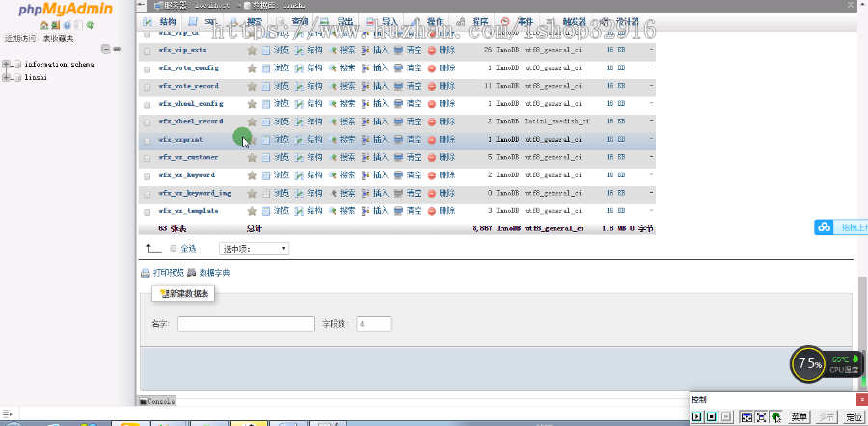Click the new table name input field
The height and width of the screenshot is (426, 868).
(x=246, y=324)
